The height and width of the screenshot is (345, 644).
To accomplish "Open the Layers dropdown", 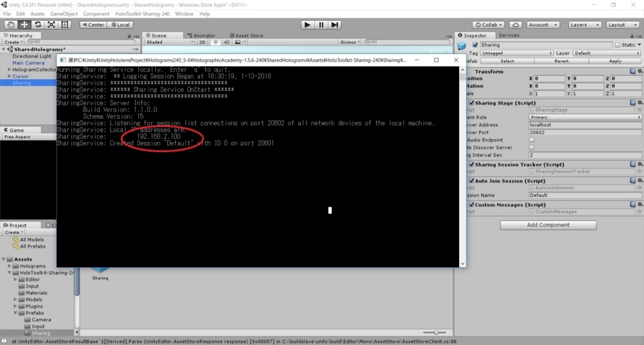I will pyautogui.click(x=585, y=25).
